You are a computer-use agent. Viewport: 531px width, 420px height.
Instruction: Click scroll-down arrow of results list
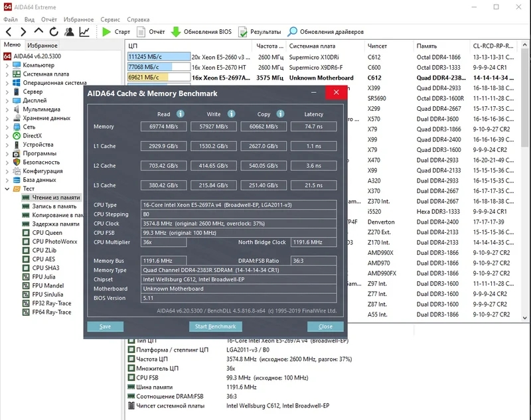[524, 318]
